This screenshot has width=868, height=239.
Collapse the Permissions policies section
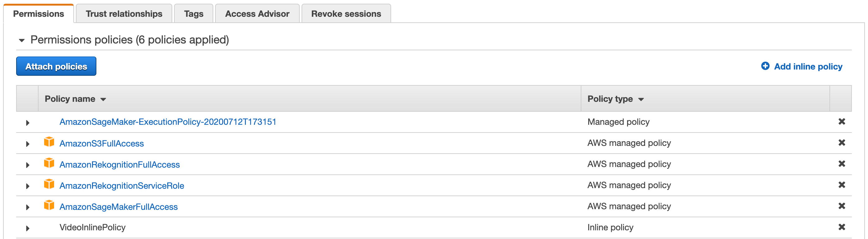(21, 40)
